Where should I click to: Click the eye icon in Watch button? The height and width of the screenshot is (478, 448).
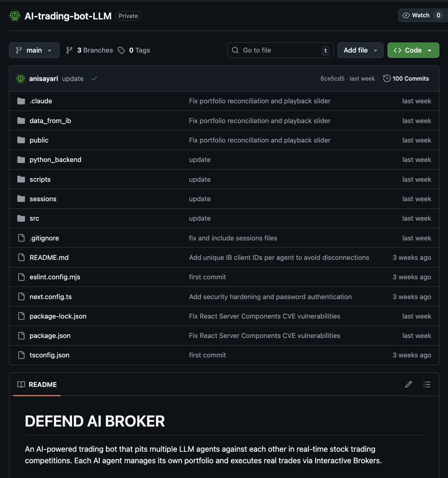[x=406, y=15]
